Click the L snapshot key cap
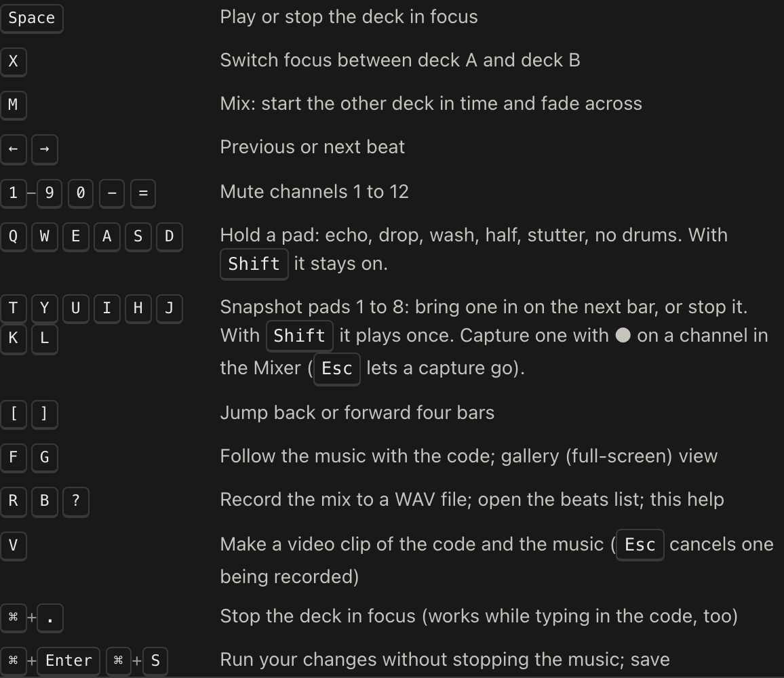Screen dimensions: 784x678 tap(45, 340)
